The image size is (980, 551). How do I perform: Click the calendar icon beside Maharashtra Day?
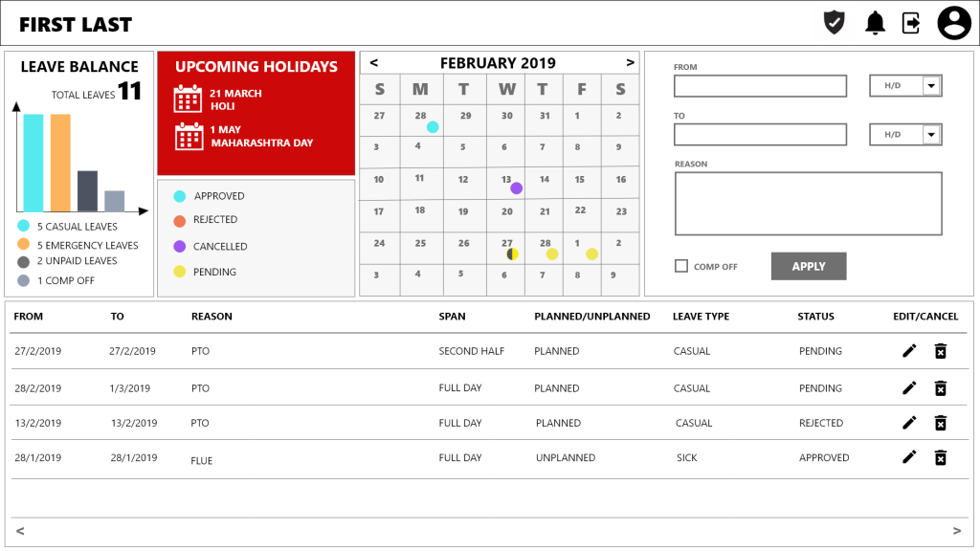click(x=189, y=136)
